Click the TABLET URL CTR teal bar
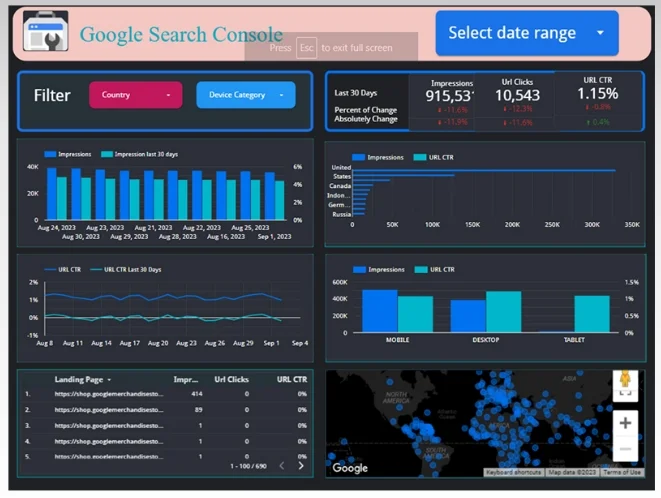This screenshot has height=498, width=661. 592,314
